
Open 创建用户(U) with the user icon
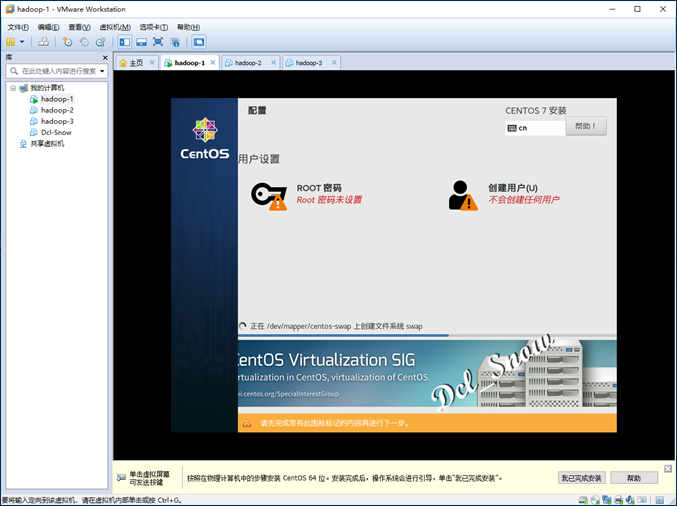(463, 196)
